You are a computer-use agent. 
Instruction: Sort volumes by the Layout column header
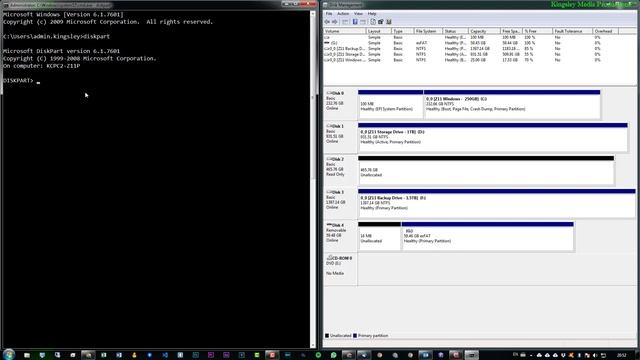379,31
